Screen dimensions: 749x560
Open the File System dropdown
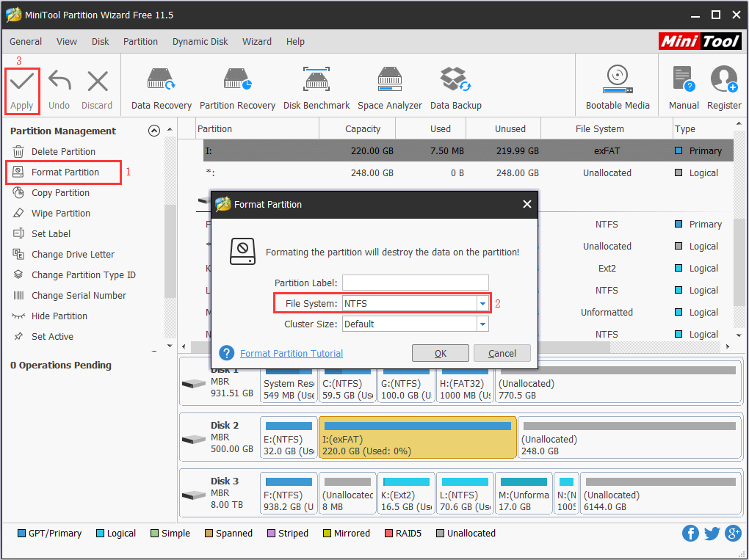482,302
